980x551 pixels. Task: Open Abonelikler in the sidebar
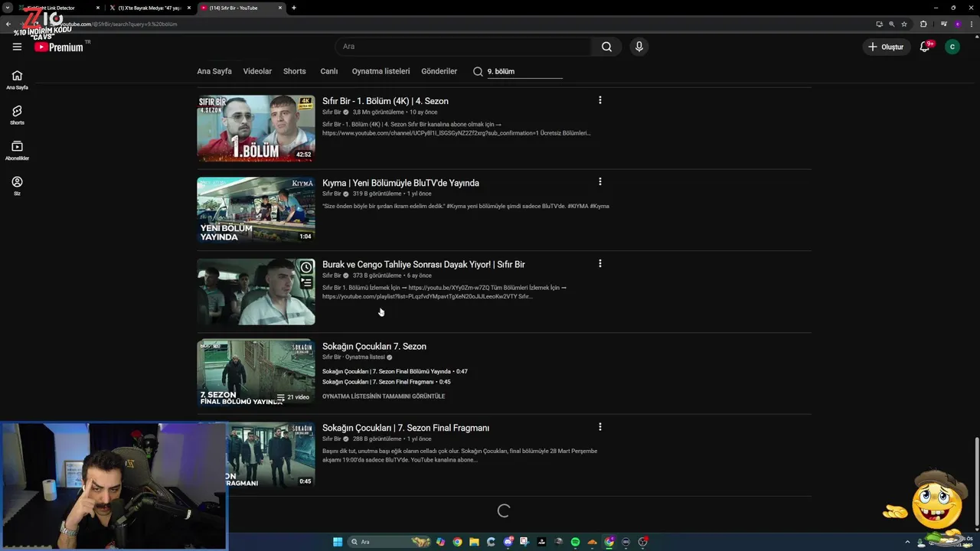(x=17, y=150)
